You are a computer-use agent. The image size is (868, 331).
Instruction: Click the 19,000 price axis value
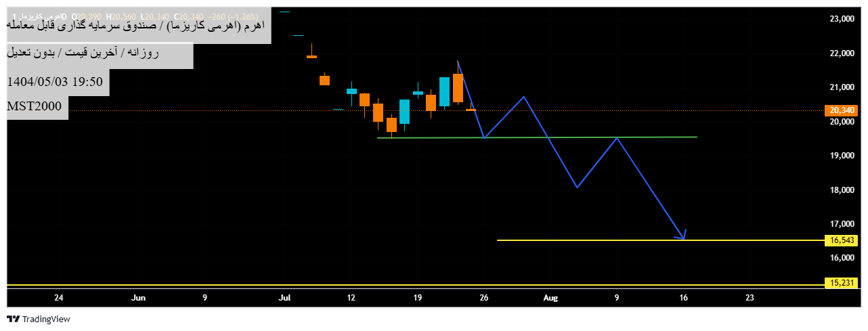click(x=842, y=156)
